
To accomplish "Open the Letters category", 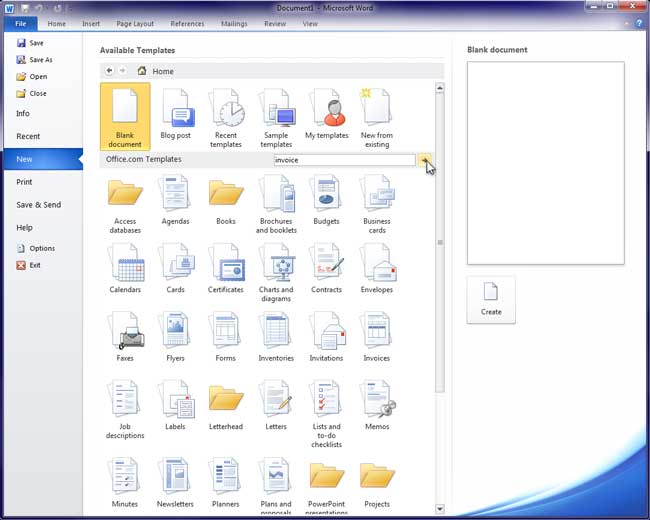I will click(x=276, y=406).
